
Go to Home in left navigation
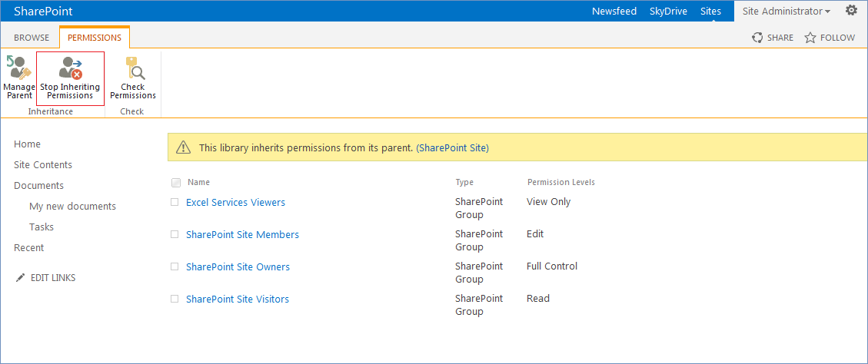click(x=27, y=144)
